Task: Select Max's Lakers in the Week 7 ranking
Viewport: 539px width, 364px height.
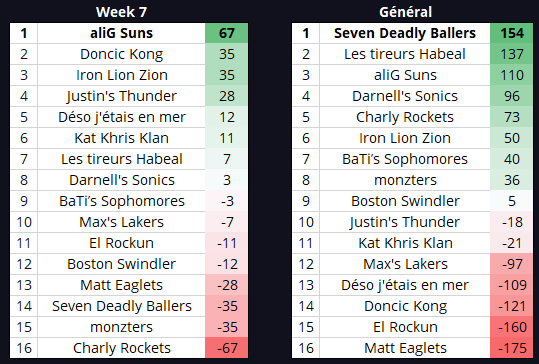Action: click(x=121, y=222)
